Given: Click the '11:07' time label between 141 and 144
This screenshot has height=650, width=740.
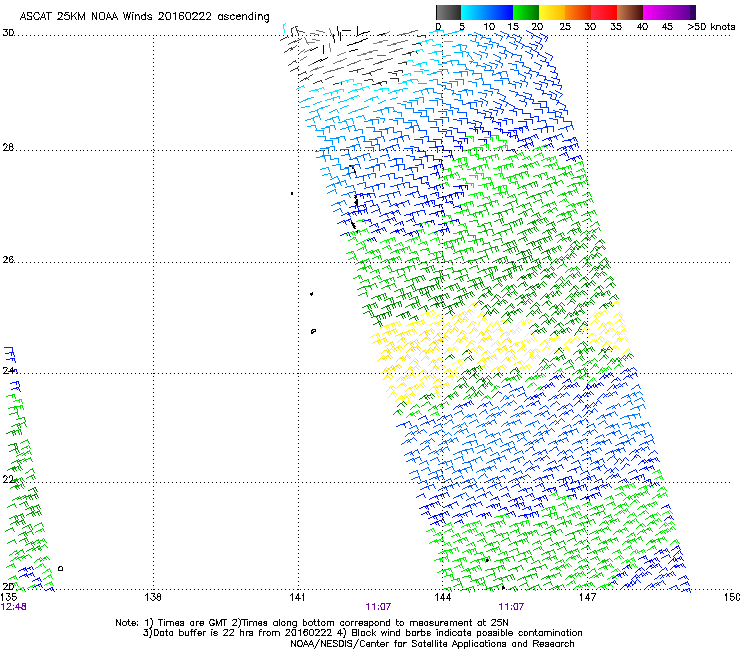Looking at the screenshot, I should click(x=378, y=607).
